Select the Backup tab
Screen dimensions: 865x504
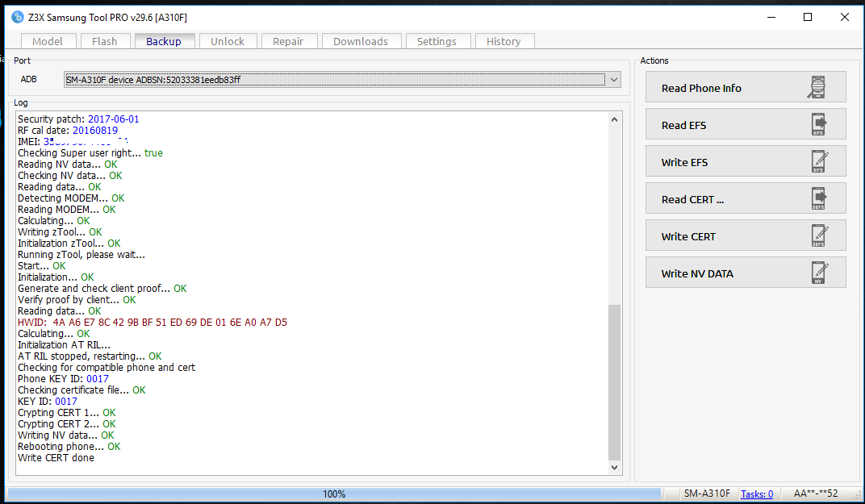coord(164,41)
